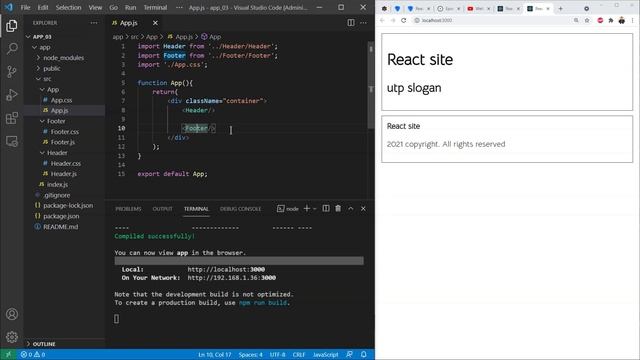Open the Source Control view
This screenshot has width=640, height=360.
click(12, 72)
